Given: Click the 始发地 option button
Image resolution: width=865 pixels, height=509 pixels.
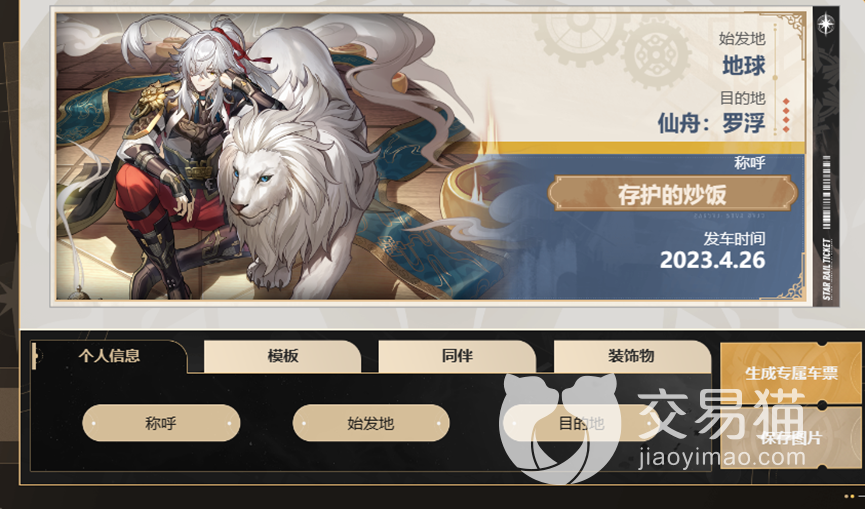Looking at the screenshot, I should [371, 423].
